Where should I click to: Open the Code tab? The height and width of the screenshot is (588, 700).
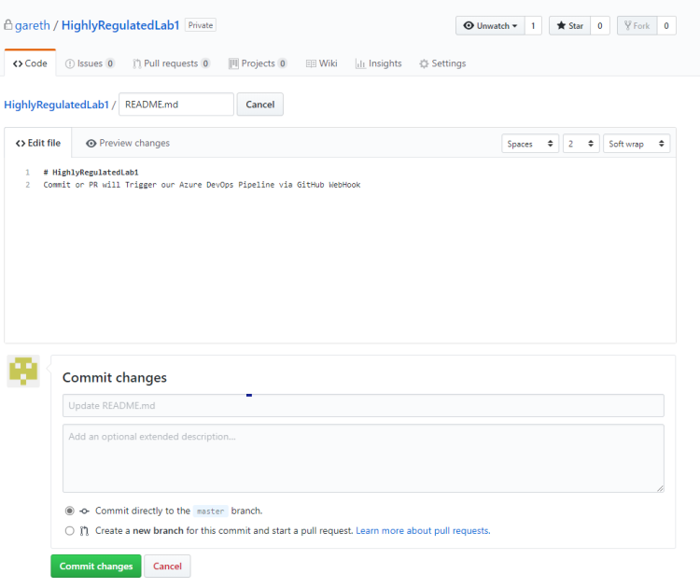tap(30, 63)
